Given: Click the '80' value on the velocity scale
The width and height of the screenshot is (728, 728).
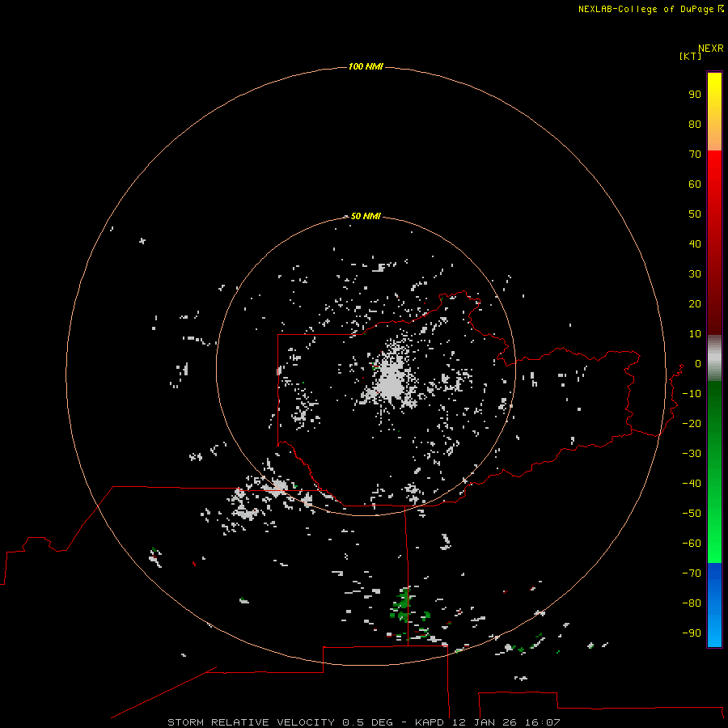Looking at the screenshot, I should pyautogui.click(x=695, y=125).
